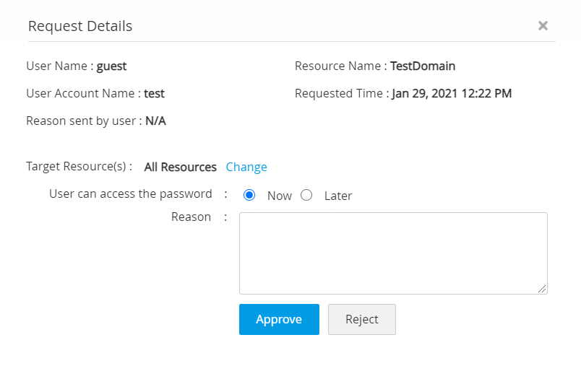Select the Now radio button

250,195
